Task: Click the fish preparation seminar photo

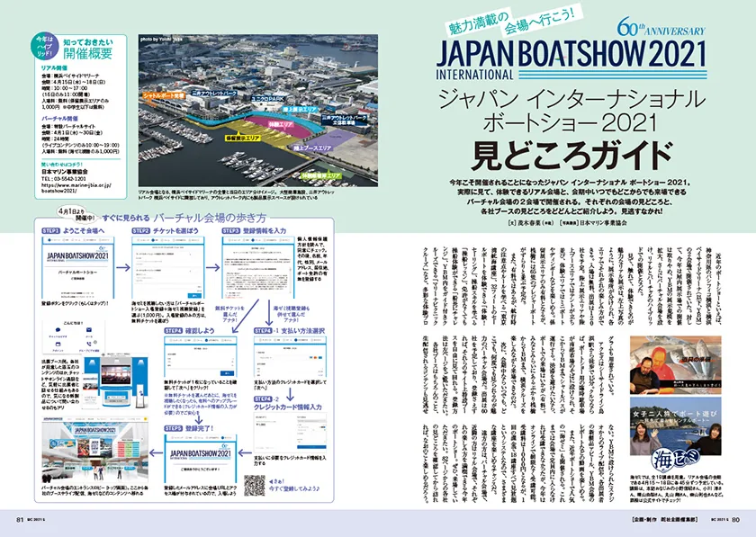Action: click(x=676, y=365)
